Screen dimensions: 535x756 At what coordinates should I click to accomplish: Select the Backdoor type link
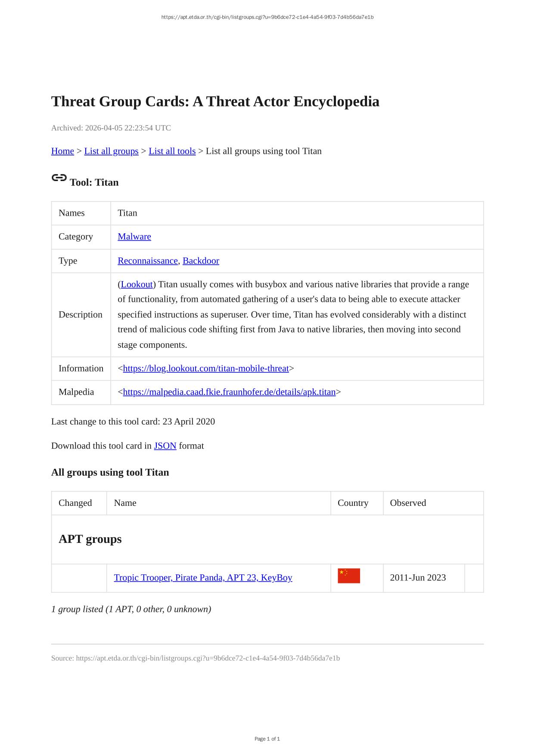pyautogui.click(x=201, y=261)
